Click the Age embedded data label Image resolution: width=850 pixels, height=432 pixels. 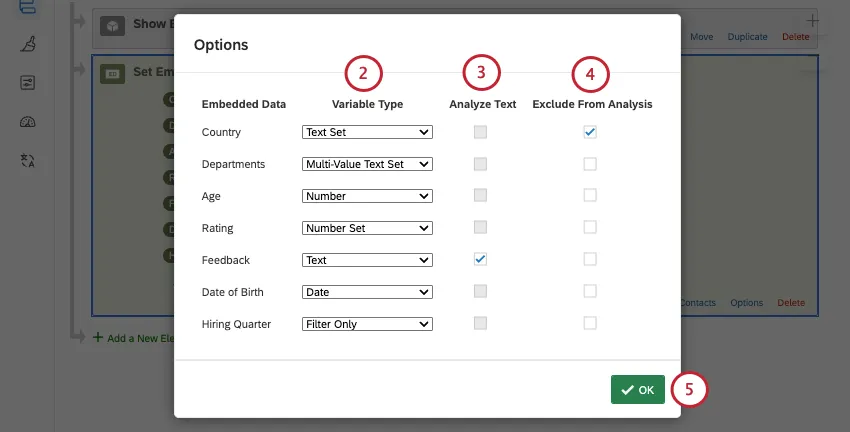point(211,196)
